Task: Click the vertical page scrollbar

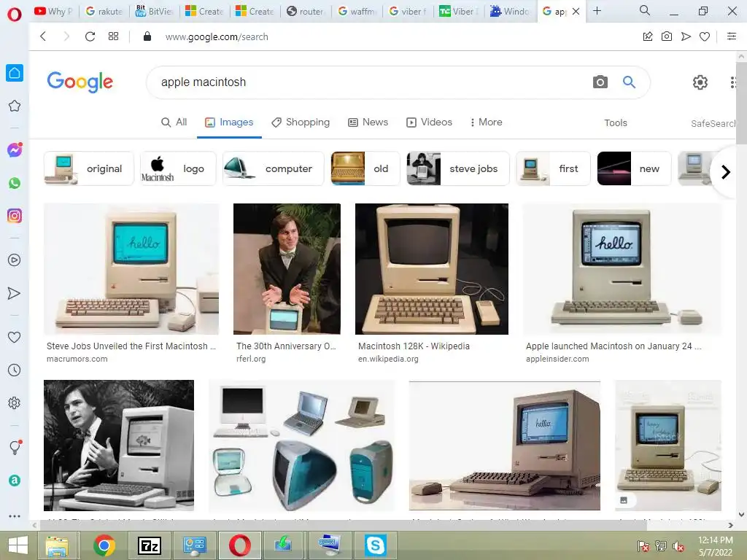Action: click(741, 102)
